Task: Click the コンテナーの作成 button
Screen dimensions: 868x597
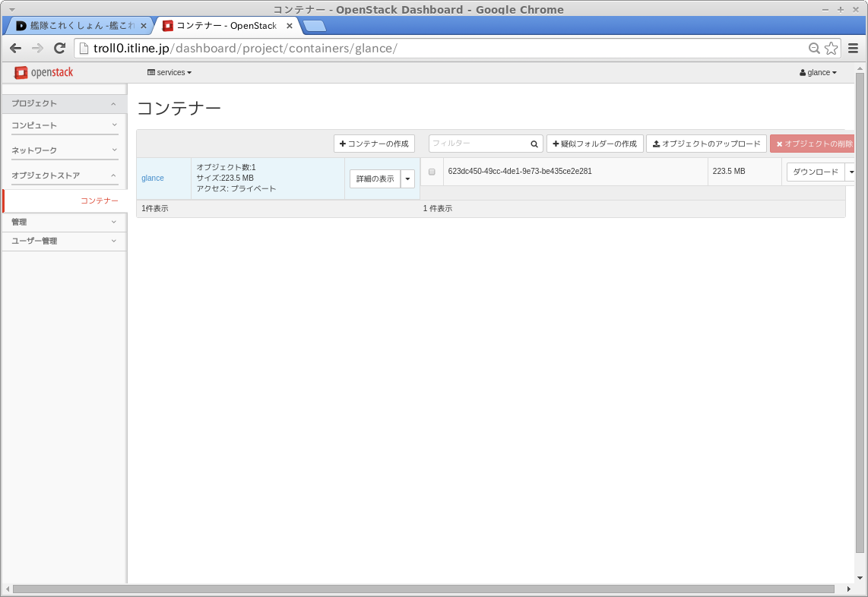Action: [x=374, y=144]
